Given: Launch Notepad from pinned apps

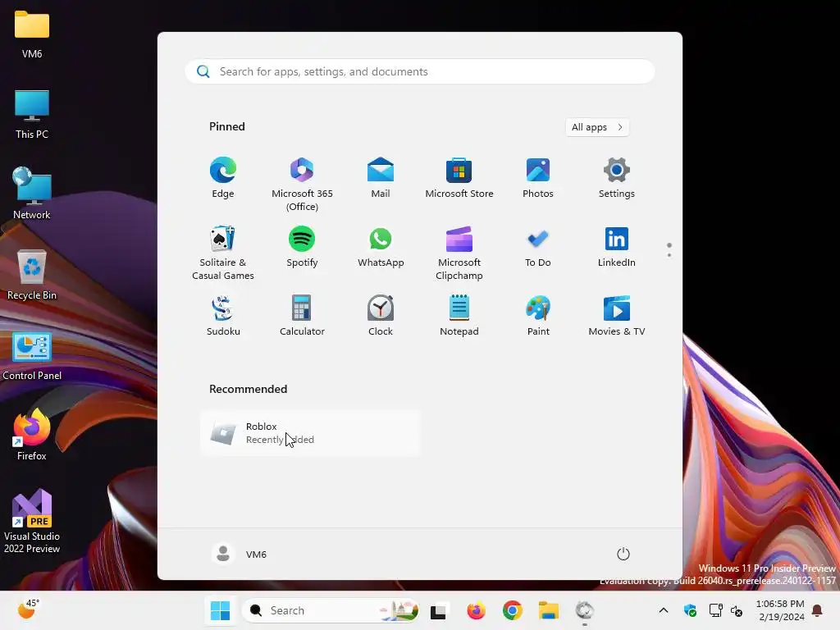Looking at the screenshot, I should point(459,316).
